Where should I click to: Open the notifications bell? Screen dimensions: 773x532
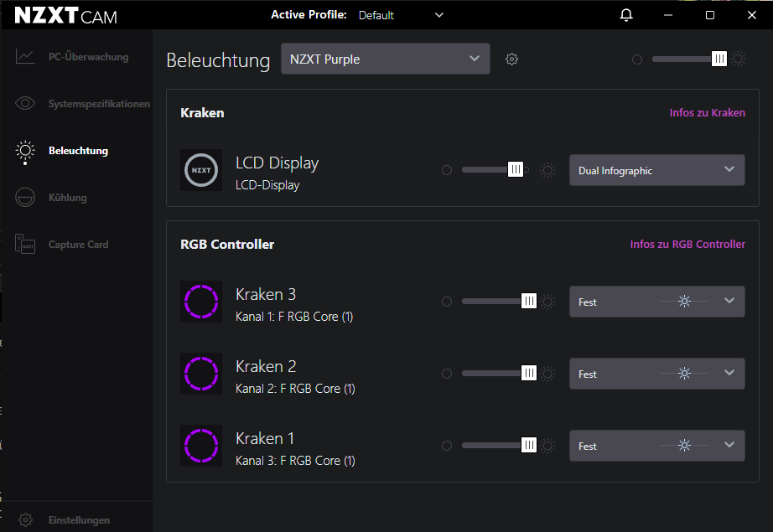(x=626, y=15)
